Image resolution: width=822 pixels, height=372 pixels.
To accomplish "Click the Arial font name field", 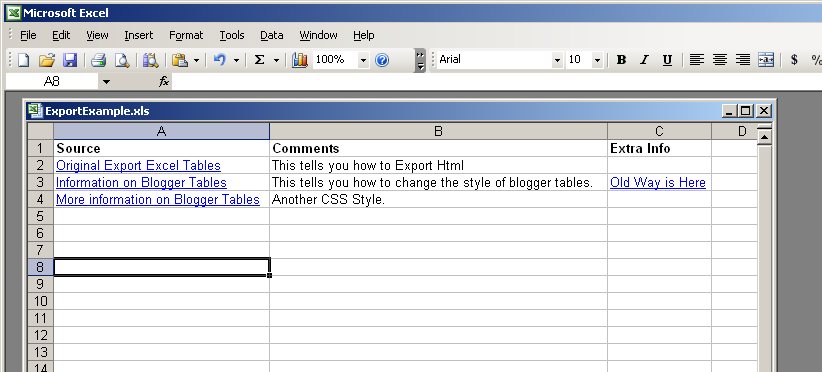I will coord(494,60).
